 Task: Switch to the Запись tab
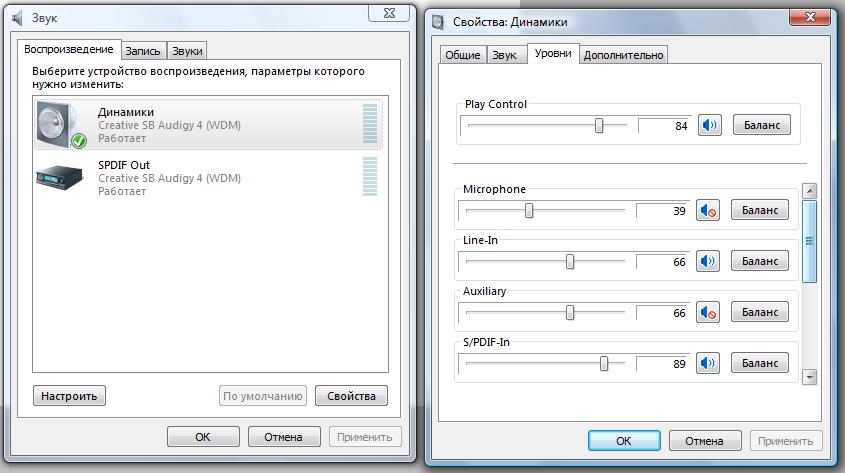click(x=143, y=51)
